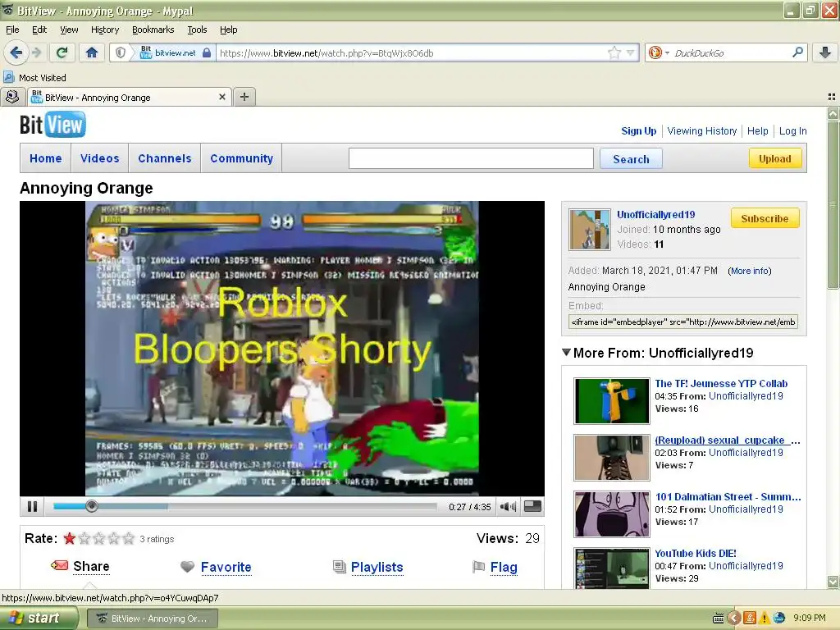Open the Downloads arrow icon
840x630 pixels.
pyautogui.click(x=825, y=52)
